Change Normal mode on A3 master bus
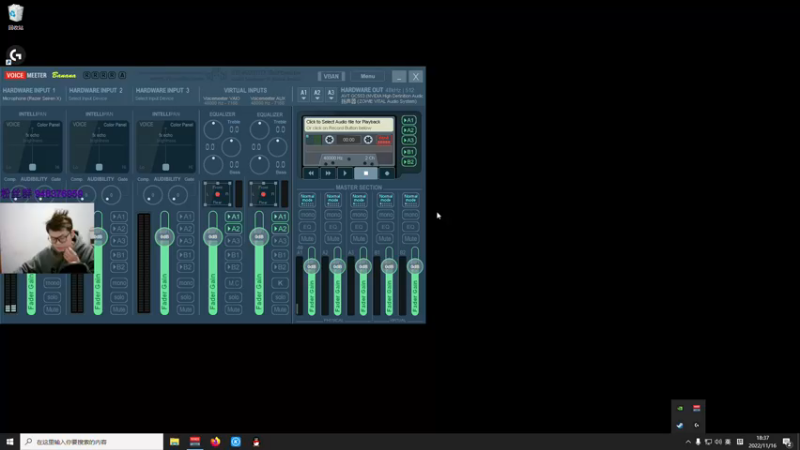Viewport: 800px width, 450px height. (x=359, y=199)
